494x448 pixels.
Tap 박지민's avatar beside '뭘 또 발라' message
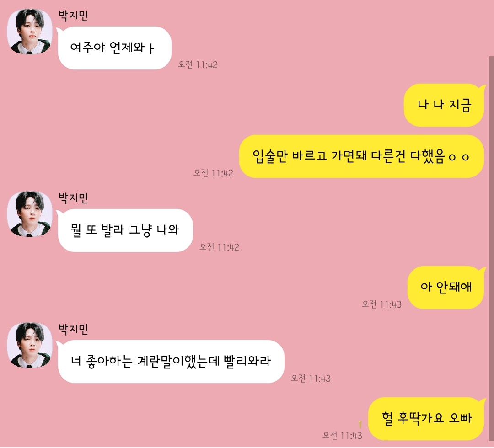coord(30,214)
